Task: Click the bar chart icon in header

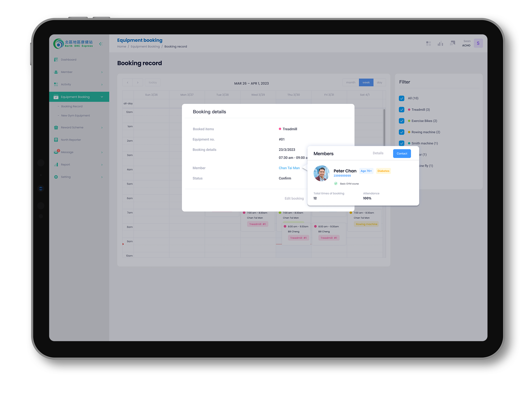Action: 440,43
